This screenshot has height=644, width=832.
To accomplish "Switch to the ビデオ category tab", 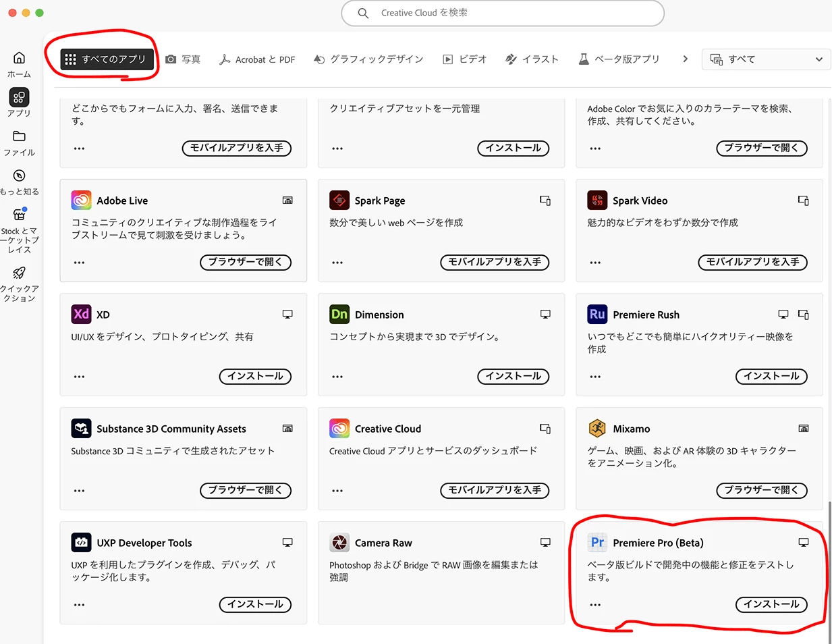I will tap(464, 59).
